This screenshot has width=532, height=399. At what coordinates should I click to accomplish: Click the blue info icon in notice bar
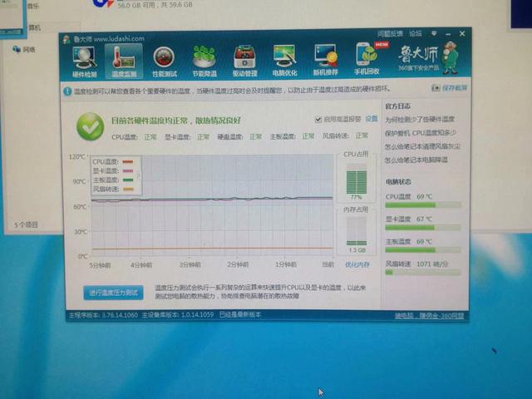(67, 91)
